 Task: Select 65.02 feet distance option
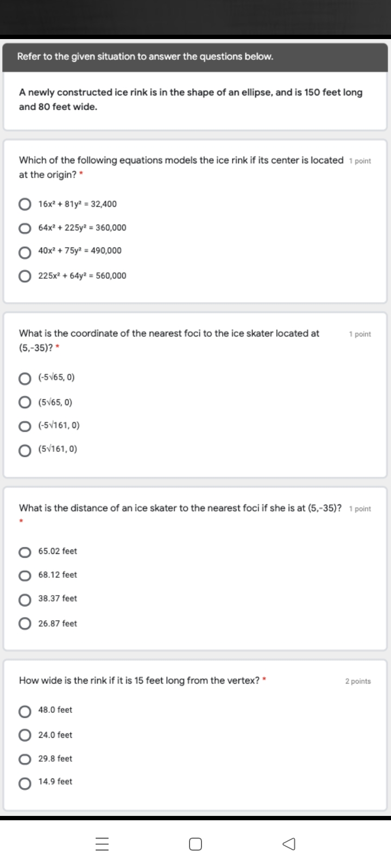pos(25,552)
